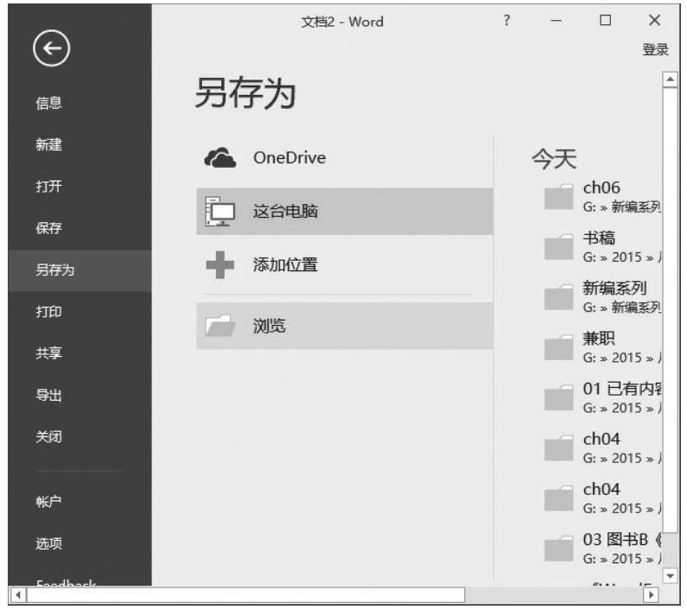Select the OneDrive cloud icon

point(219,158)
